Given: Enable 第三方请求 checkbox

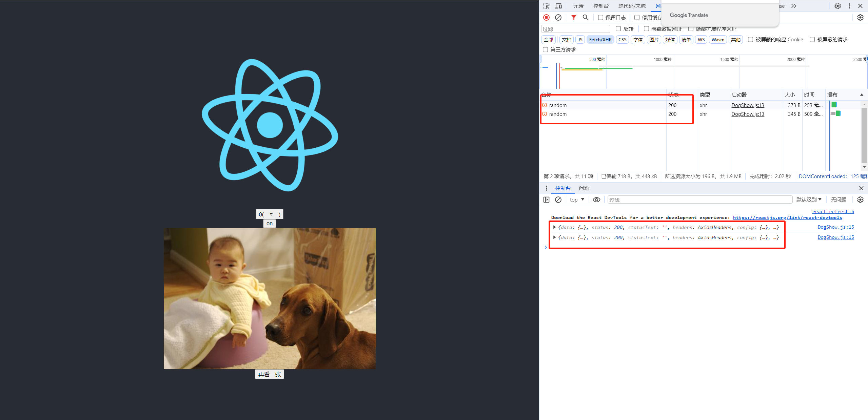Looking at the screenshot, I should click(545, 49).
